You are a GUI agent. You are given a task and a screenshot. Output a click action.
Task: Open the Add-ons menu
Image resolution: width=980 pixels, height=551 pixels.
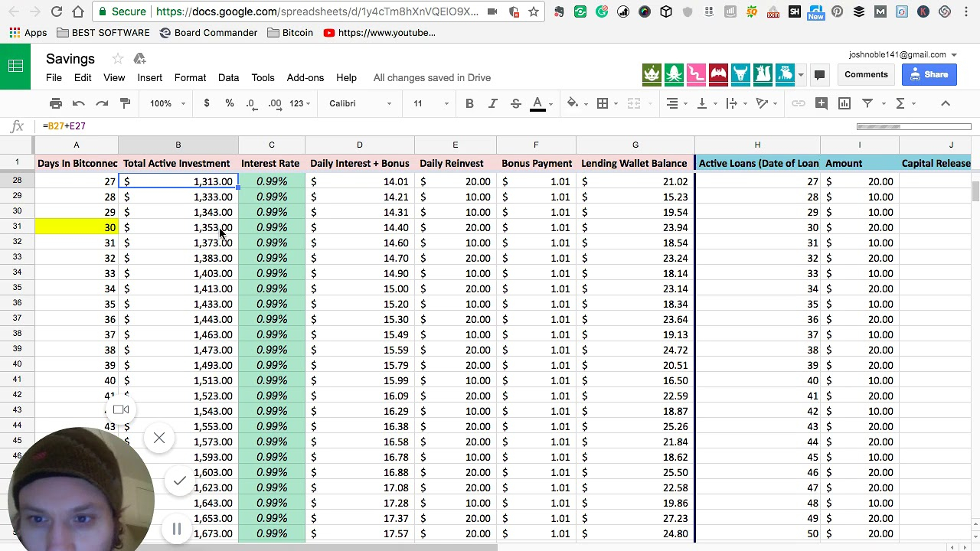305,77
